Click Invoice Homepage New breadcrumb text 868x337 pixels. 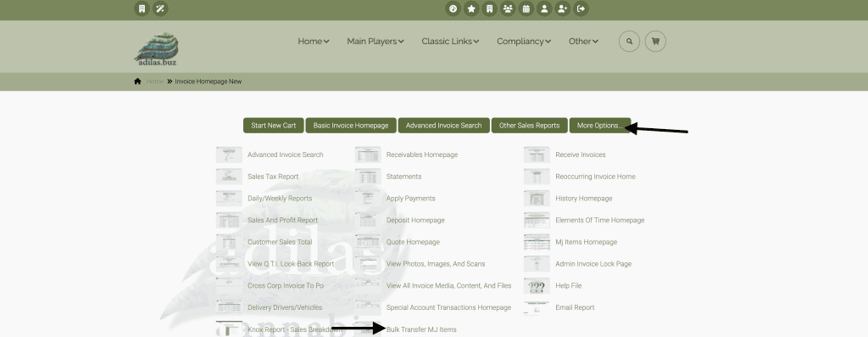click(209, 81)
